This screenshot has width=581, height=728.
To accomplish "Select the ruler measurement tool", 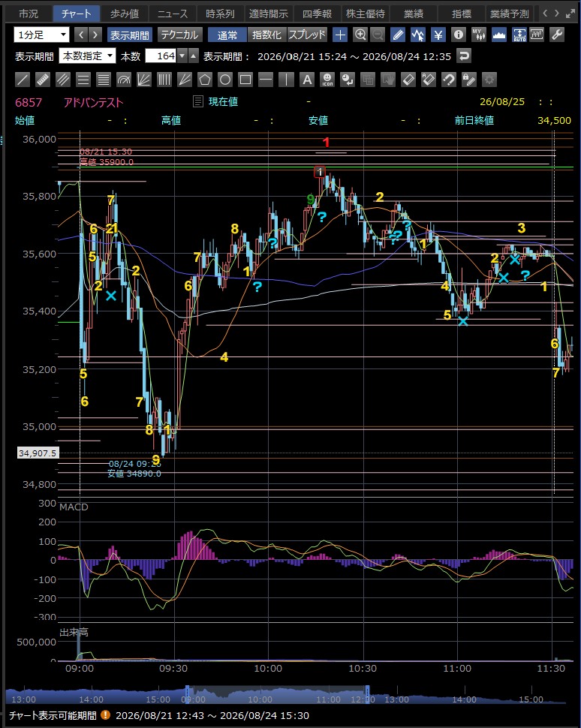I will [x=43, y=80].
